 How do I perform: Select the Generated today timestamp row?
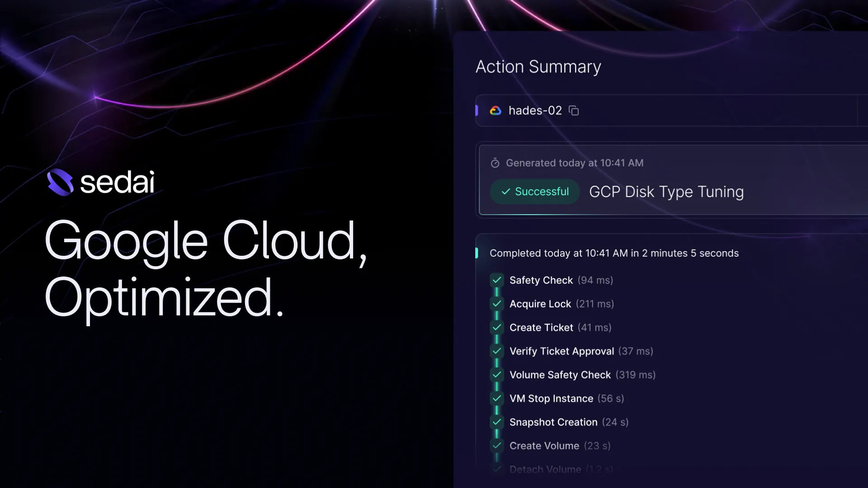point(574,163)
